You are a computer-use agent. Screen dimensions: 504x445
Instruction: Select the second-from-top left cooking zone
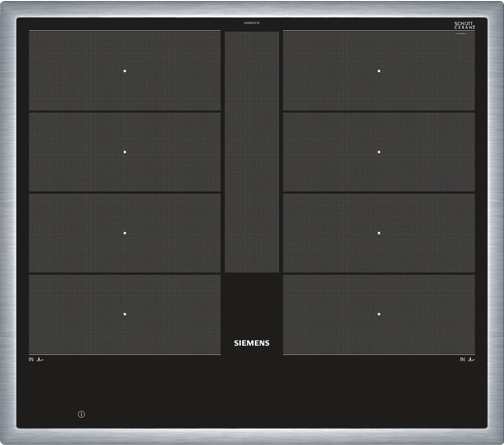(x=125, y=152)
